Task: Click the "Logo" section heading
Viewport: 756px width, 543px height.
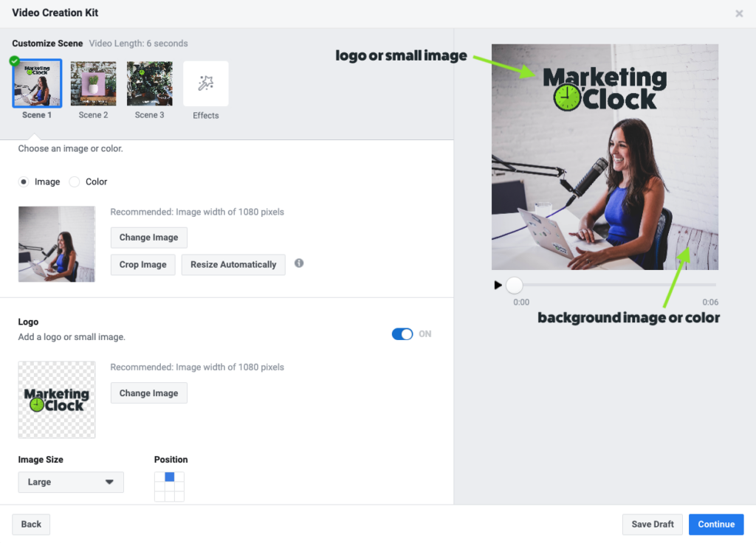Action: 29,322
